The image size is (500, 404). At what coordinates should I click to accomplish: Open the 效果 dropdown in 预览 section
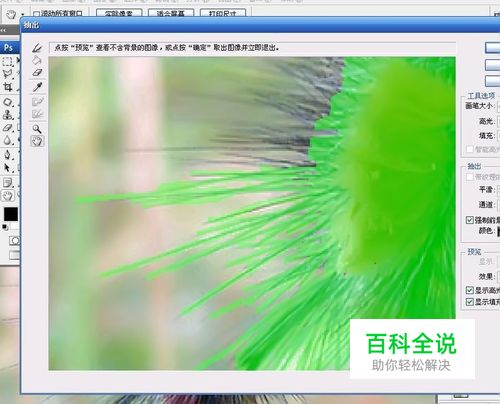[x=498, y=276]
